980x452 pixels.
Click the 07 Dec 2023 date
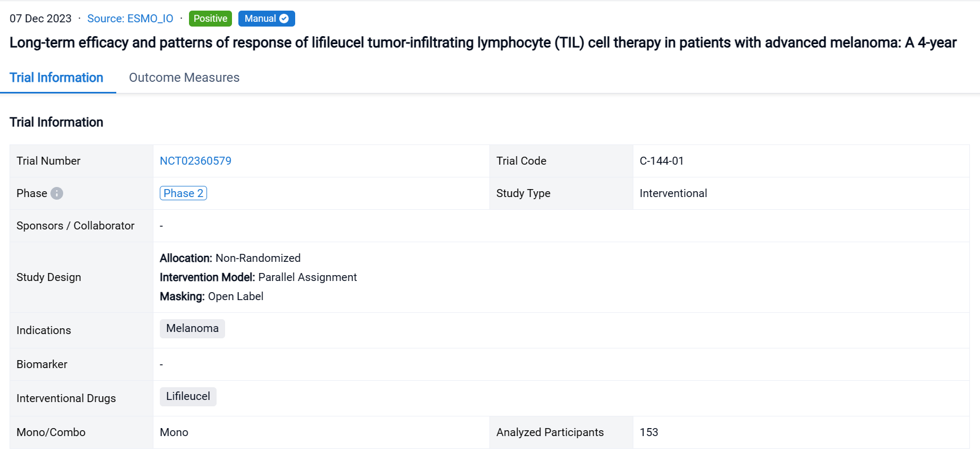click(40, 19)
